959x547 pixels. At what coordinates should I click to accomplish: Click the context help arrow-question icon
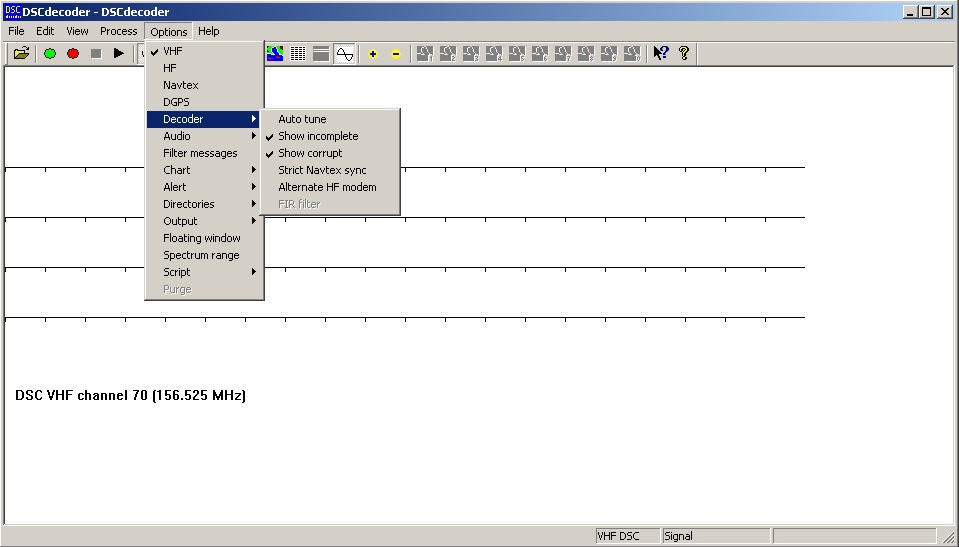pyautogui.click(x=661, y=54)
